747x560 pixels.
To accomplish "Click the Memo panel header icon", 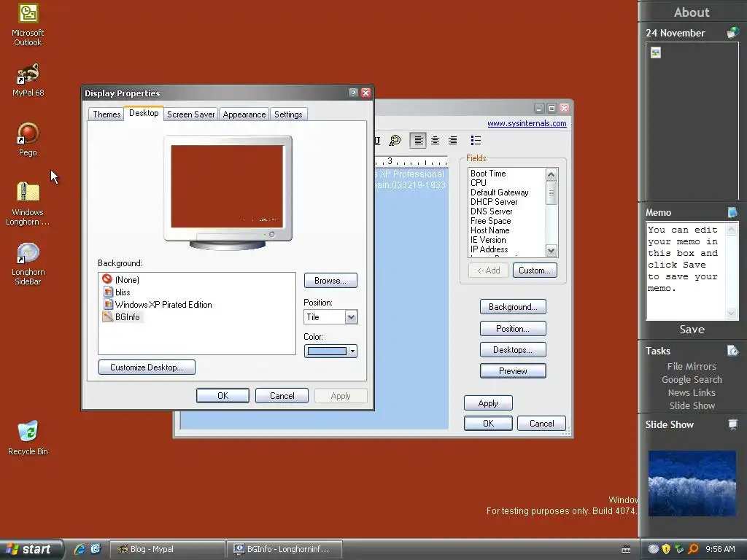I will [x=732, y=212].
